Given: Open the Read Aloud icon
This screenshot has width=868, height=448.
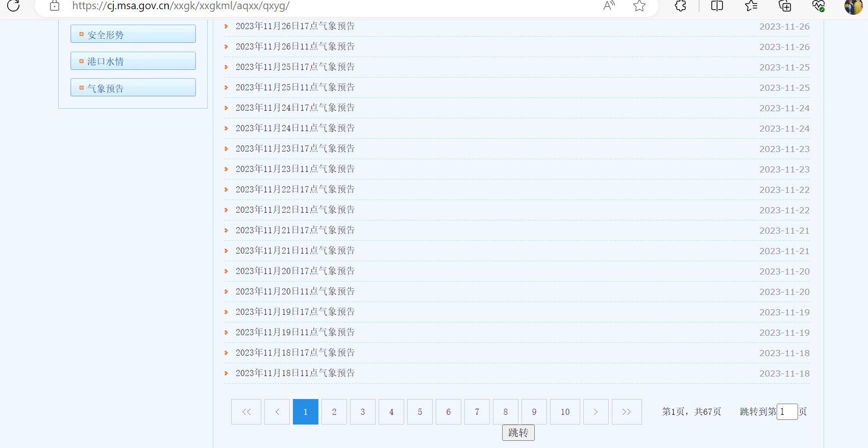Looking at the screenshot, I should (x=609, y=6).
